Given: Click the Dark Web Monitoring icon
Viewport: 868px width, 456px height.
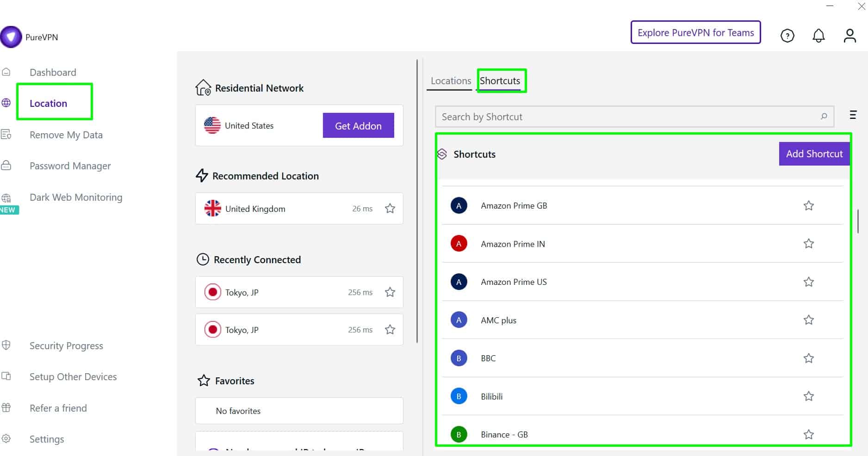Looking at the screenshot, I should coord(6,198).
